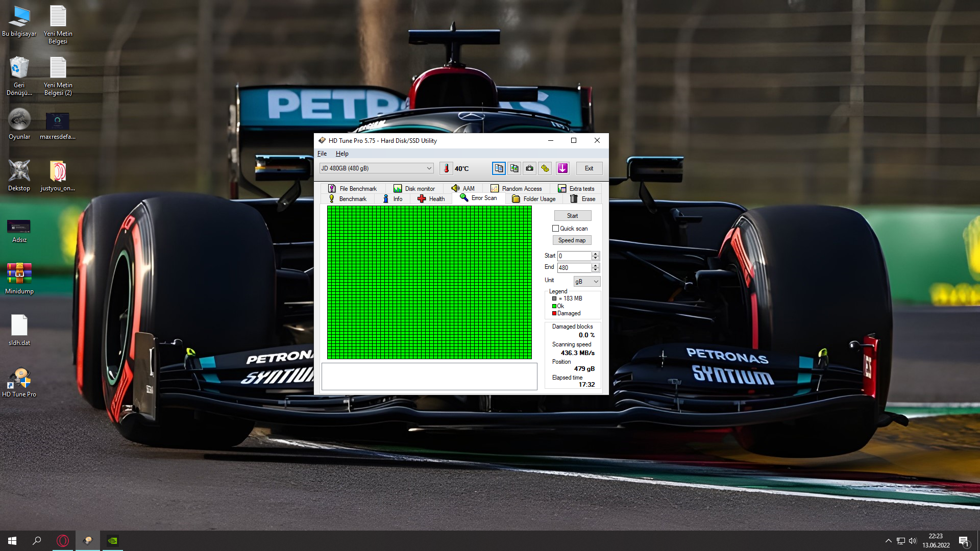Click the Speed map button
980x551 pixels.
[572, 240]
